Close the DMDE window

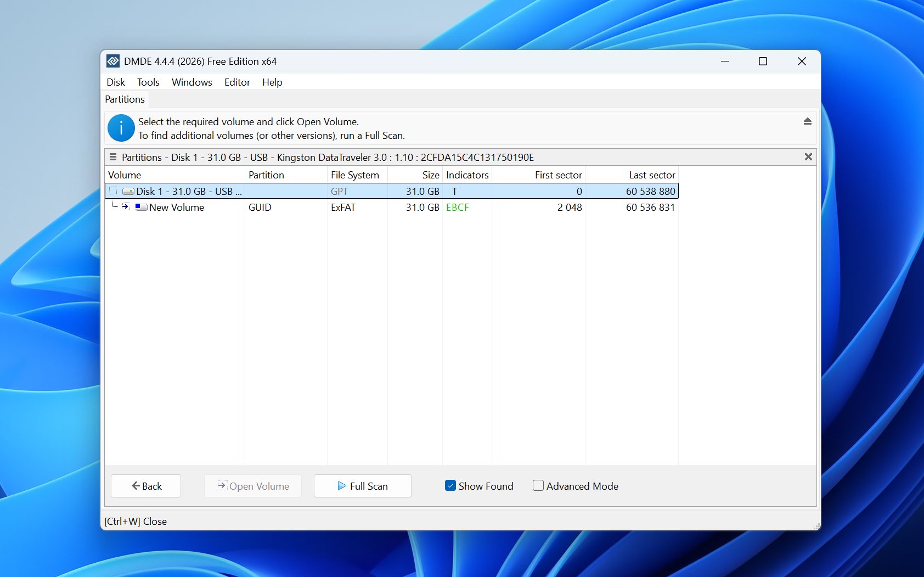point(802,61)
